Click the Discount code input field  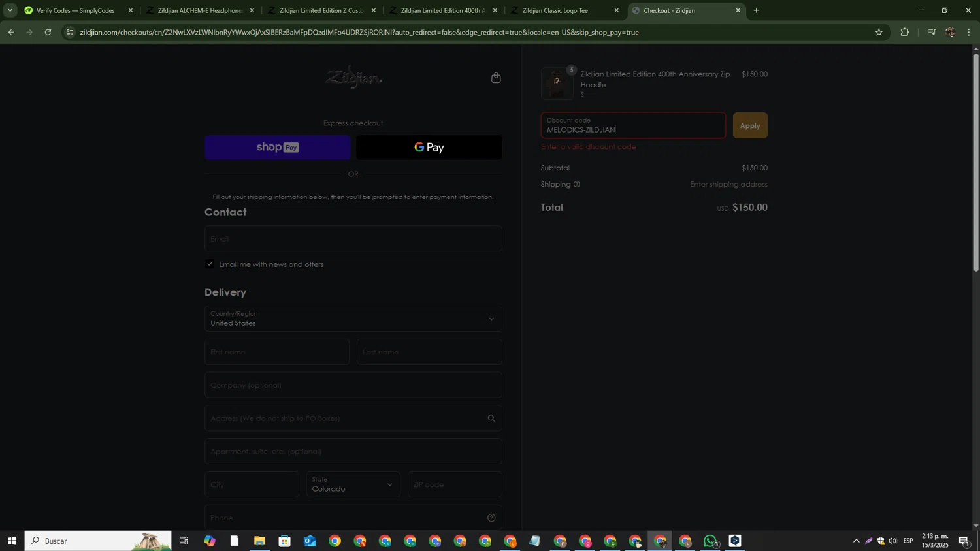coord(633,125)
